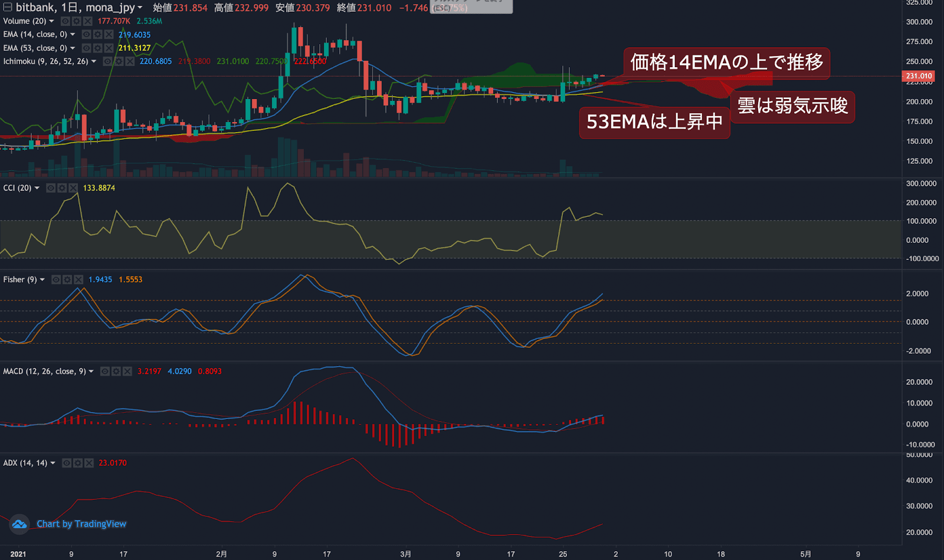This screenshot has width=944, height=560.
Task: Collapse the chart legend box icon
Action: [8, 8]
